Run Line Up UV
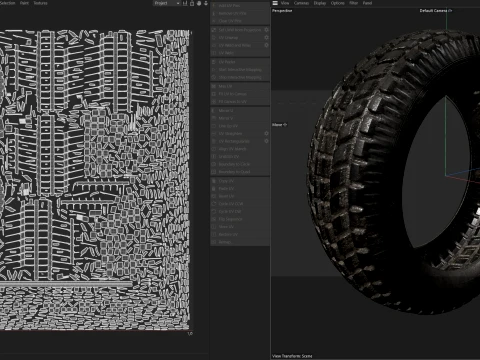 pos(240,126)
